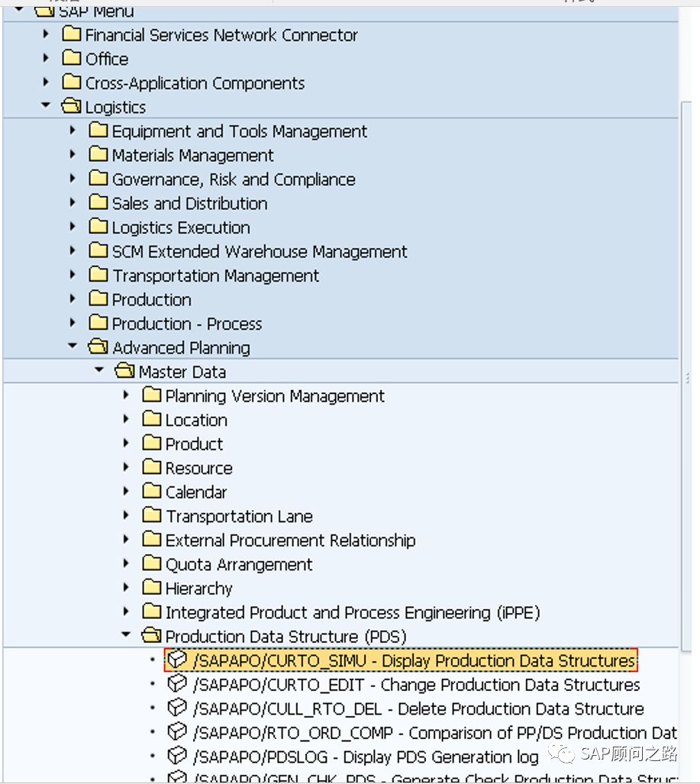The width and height of the screenshot is (700, 784).
Task: Collapse the Production Data Structure (PDS) node
Action: tap(126, 635)
